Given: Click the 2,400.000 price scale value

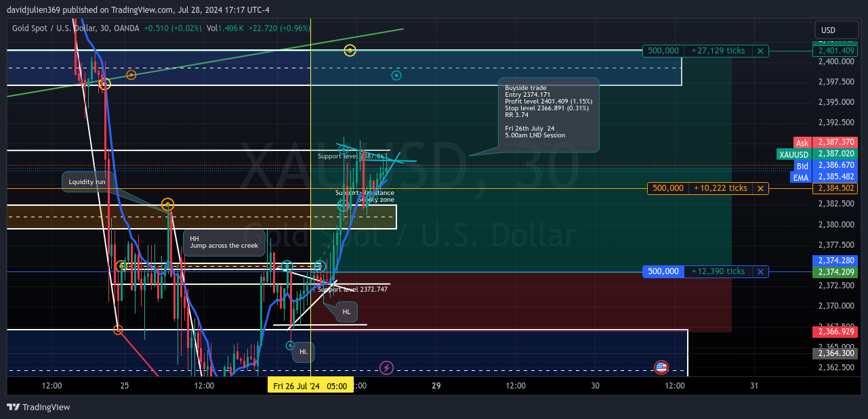Looking at the screenshot, I should tap(835, 62).
